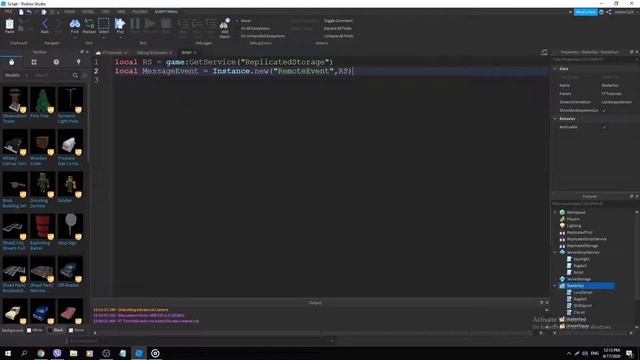Click the Properties filter field
Image resolution: width=640 pixels, height=360 pixels.
click(594, 60)
